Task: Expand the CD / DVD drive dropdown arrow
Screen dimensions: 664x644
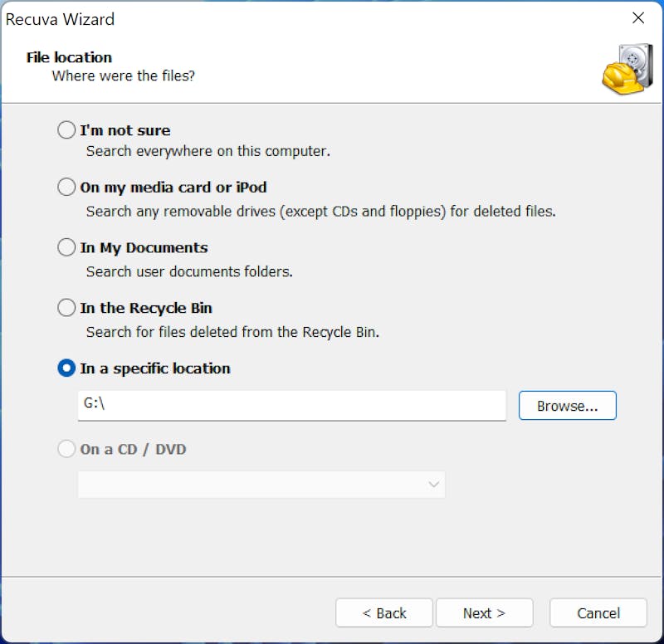Action: (x=433, y=485)
